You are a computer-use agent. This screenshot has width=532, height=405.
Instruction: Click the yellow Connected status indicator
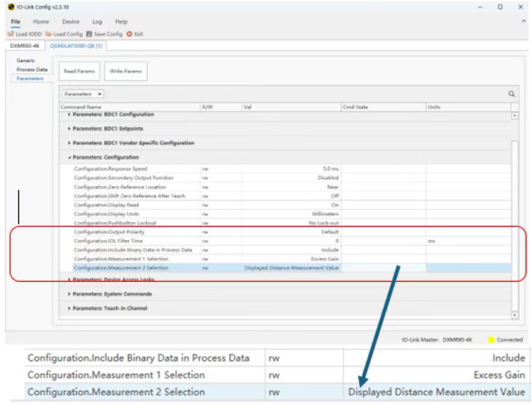pos(491,340)
